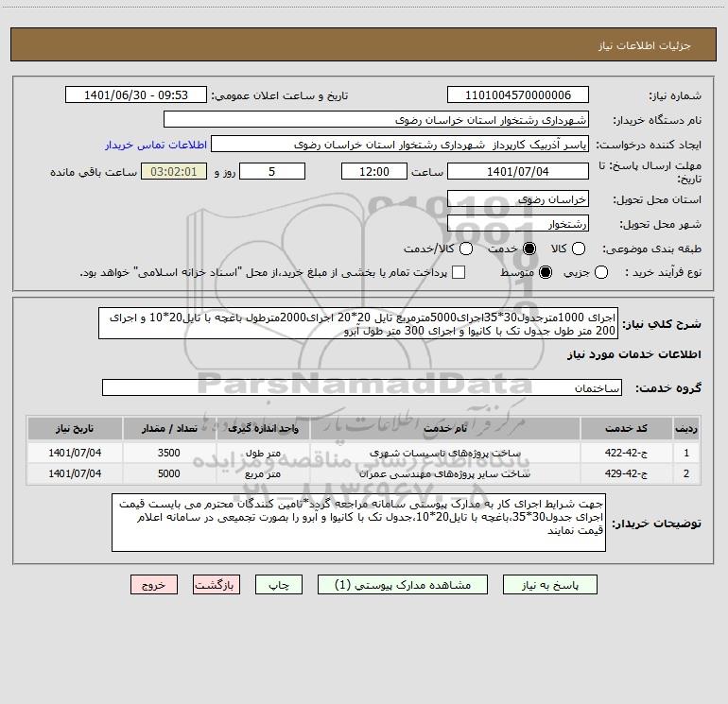
Task: Select the خدمت radio button
Action: (529, 249)
